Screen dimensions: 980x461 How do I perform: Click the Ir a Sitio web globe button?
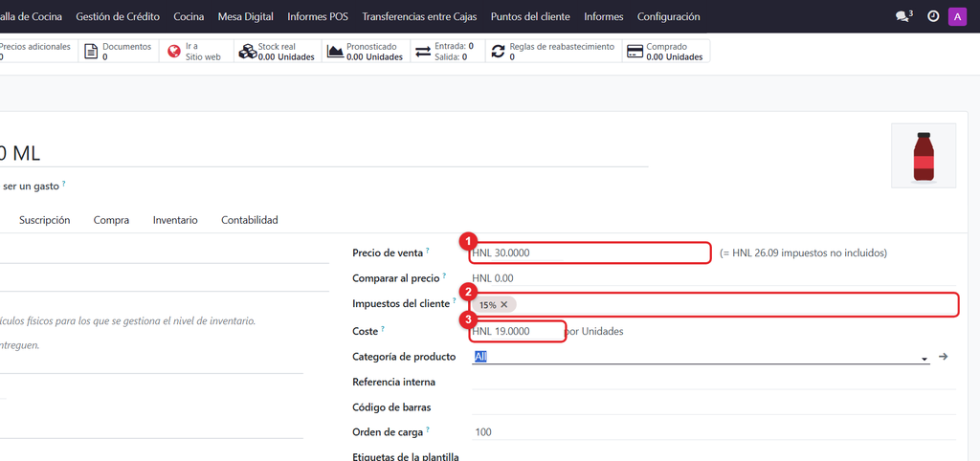tap(196, 52)
